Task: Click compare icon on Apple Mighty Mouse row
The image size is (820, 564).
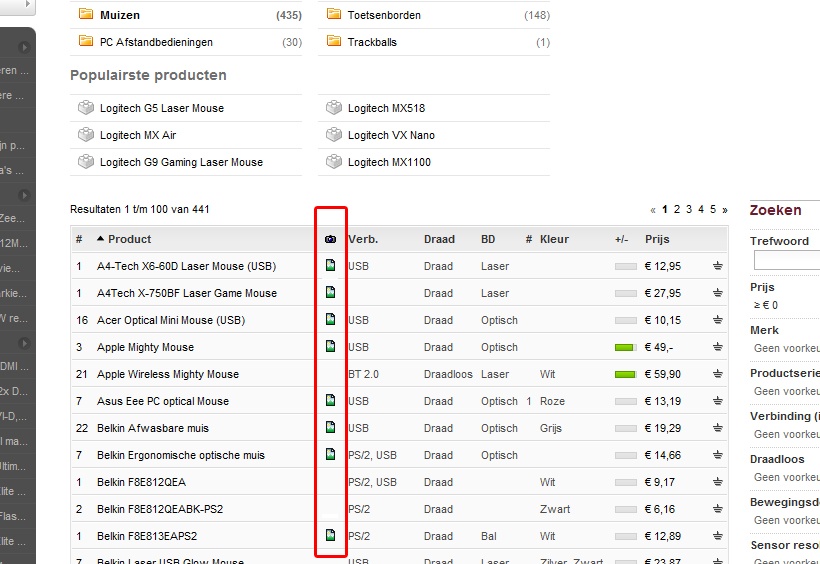Action: coord(718,347)
